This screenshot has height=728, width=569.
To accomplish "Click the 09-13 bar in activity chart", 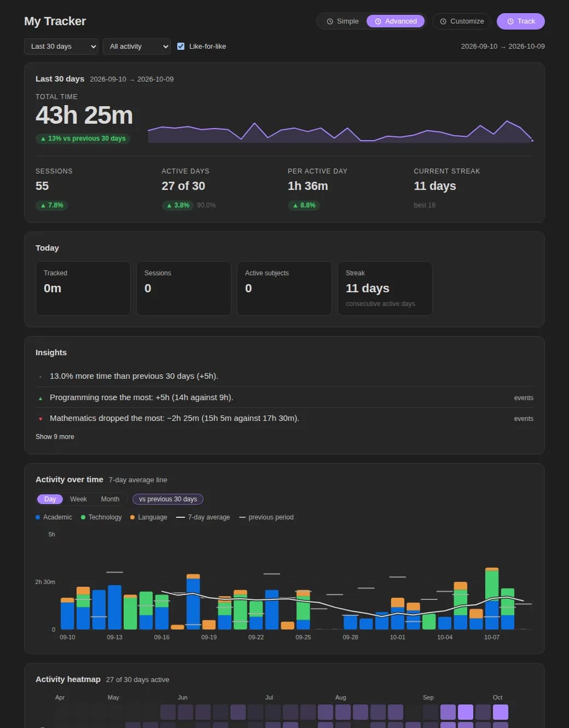I will (114, 608).
